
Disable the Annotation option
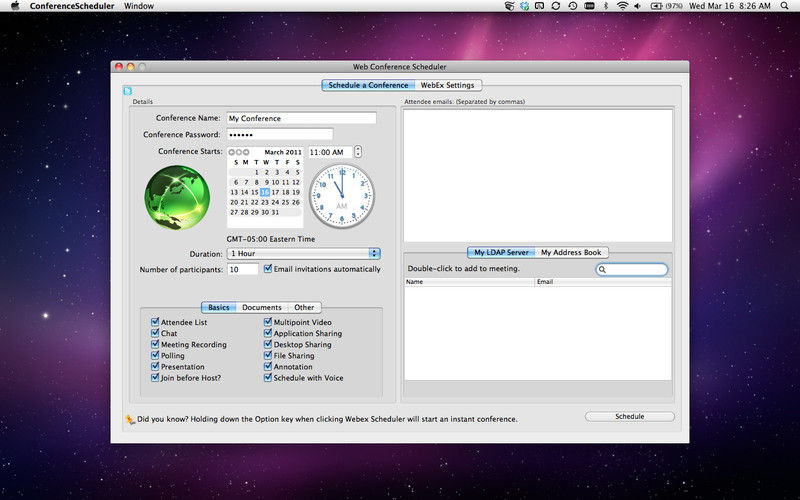pos(268,366)
